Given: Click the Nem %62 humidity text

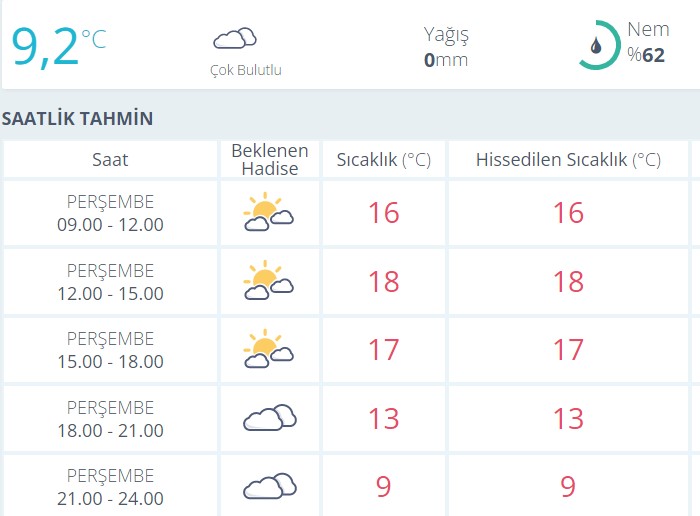Looking at the screenshot, I should (648, 42).
